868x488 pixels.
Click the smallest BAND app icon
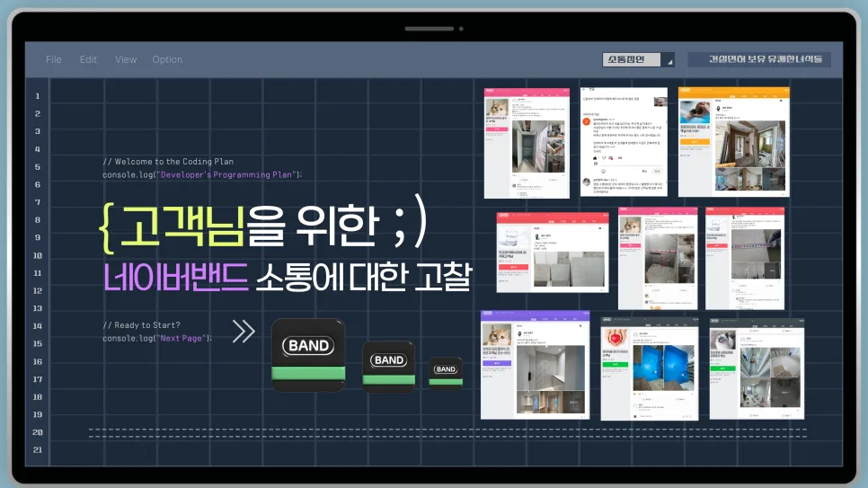pyautogui.click(x=446, y=373)
